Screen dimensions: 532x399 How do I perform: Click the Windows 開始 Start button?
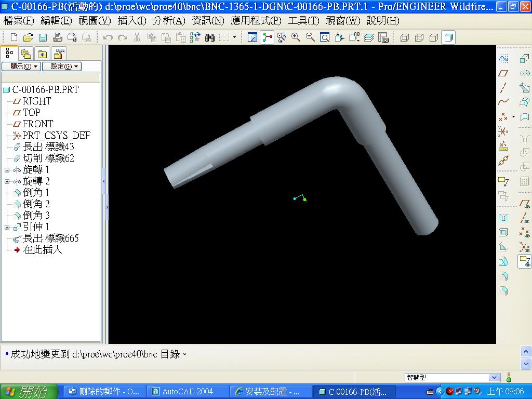(x=29, y=392)
